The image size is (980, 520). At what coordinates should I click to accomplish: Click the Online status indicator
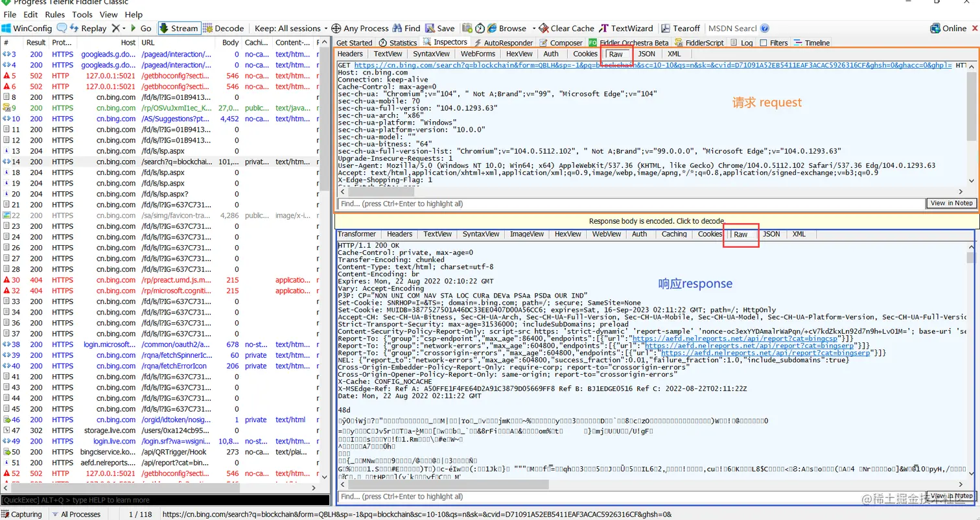(x=948, y=29)
